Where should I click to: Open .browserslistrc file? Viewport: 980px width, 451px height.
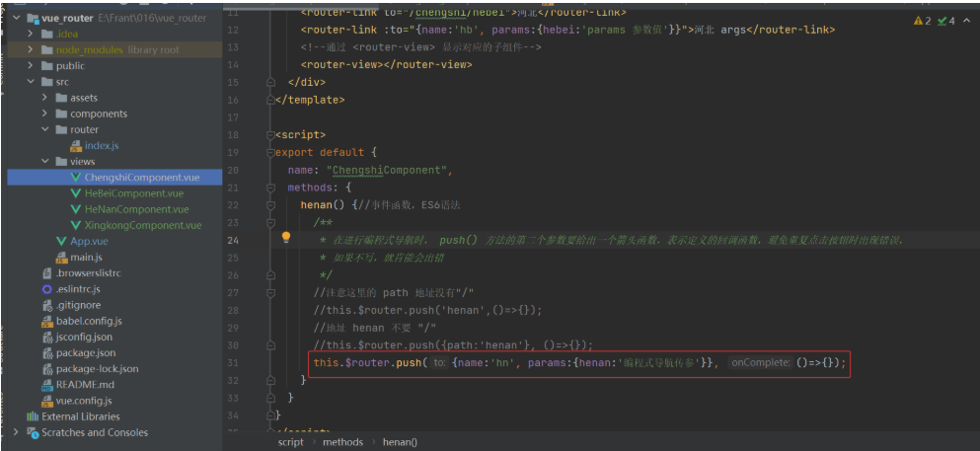click(88, 273)
